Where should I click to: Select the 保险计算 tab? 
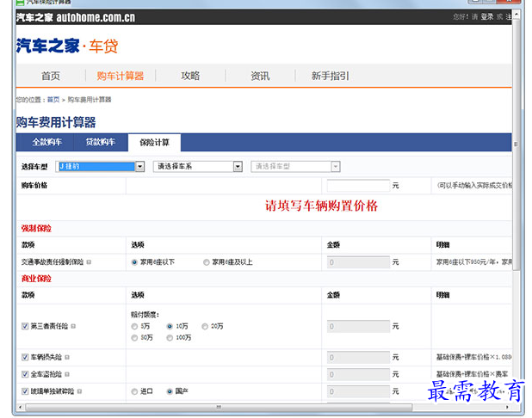(154, 143)
